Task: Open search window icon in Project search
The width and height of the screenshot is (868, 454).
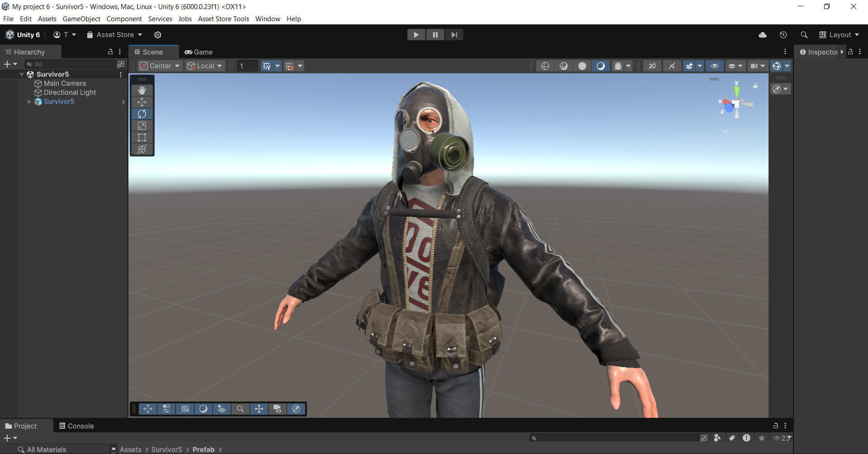Action: [x=704, y=438]
